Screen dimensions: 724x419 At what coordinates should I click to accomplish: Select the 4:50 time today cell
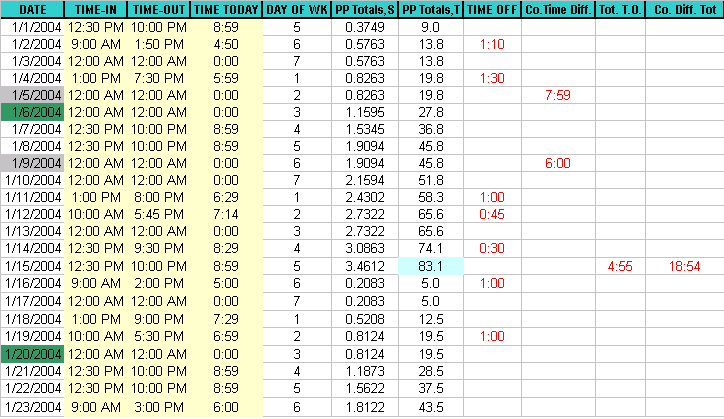click(226, 44)
